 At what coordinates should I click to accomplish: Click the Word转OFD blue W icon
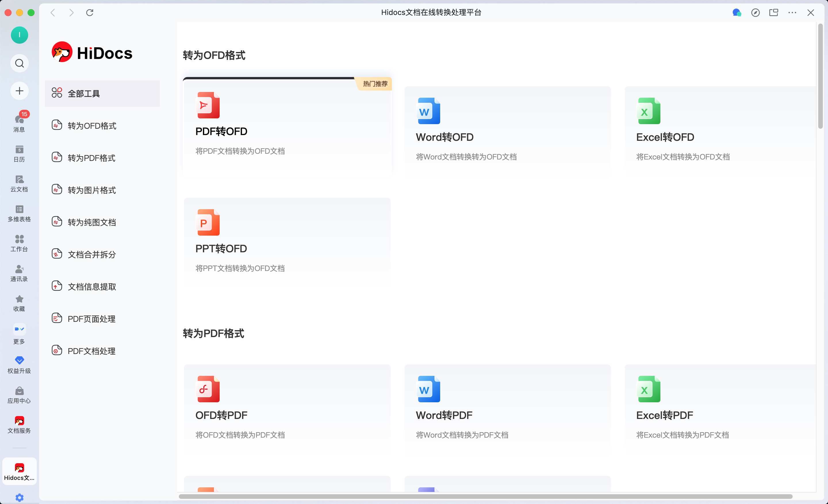click(x=429, y=111)
